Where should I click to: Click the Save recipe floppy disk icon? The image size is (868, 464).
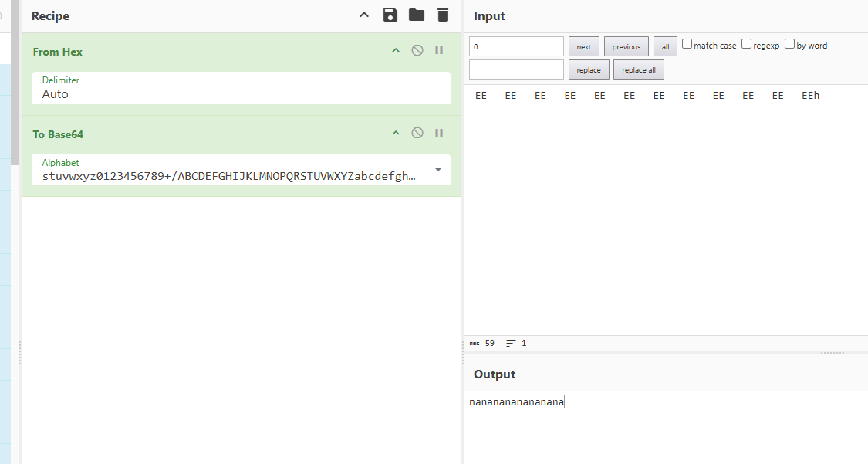point(390,15)
